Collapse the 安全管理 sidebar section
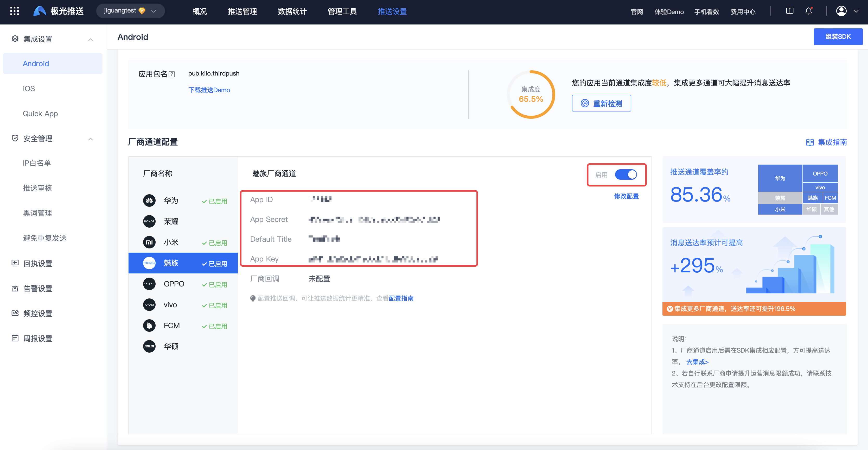This screenshot has height=450, width=868. pos(90,139)
